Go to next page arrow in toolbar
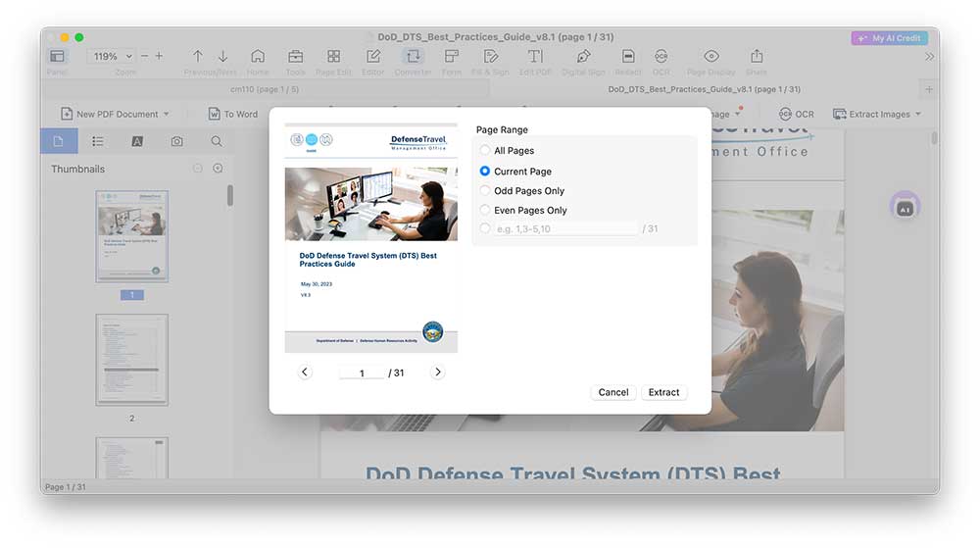The width and height of the screenshot is (980, 548). (x=223, y=56)
